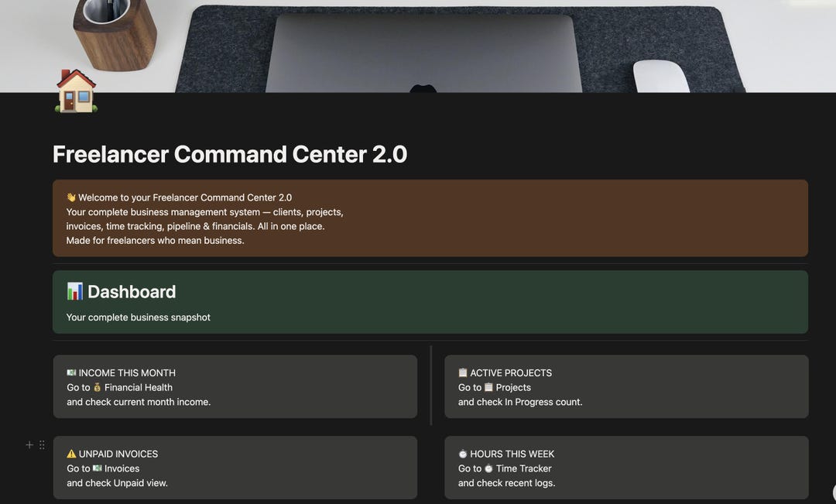Click the UNPAID INVOICES label

point(118,454)
